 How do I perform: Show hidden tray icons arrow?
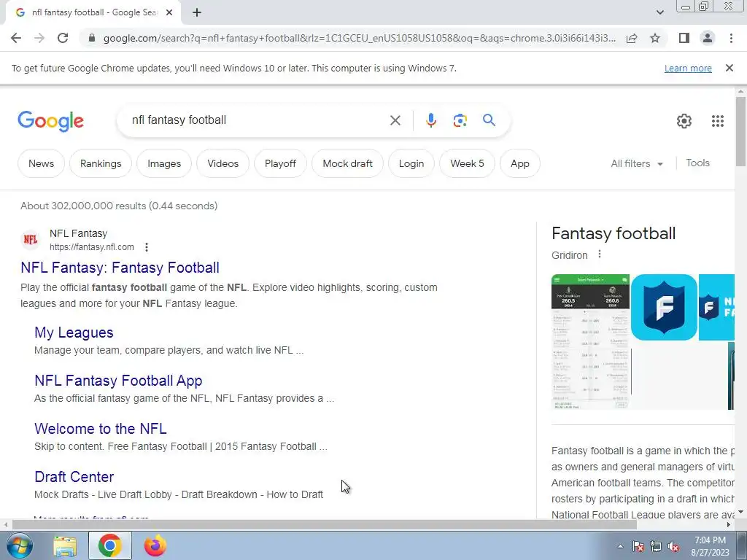point(620,547)
